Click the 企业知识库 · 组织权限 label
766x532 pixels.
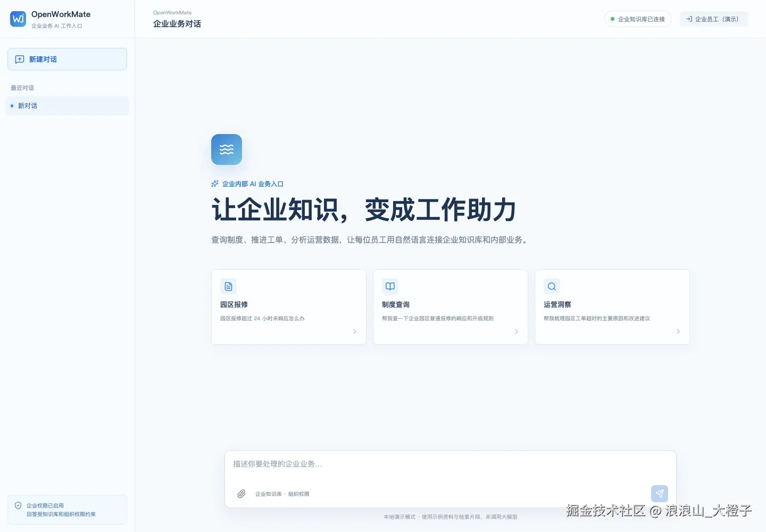click(x=282, y=494)
